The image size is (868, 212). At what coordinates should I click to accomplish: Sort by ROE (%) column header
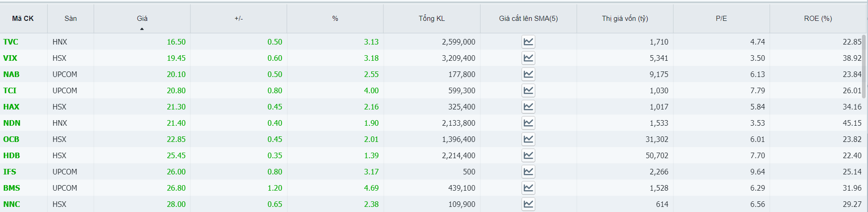pos(817,19)
